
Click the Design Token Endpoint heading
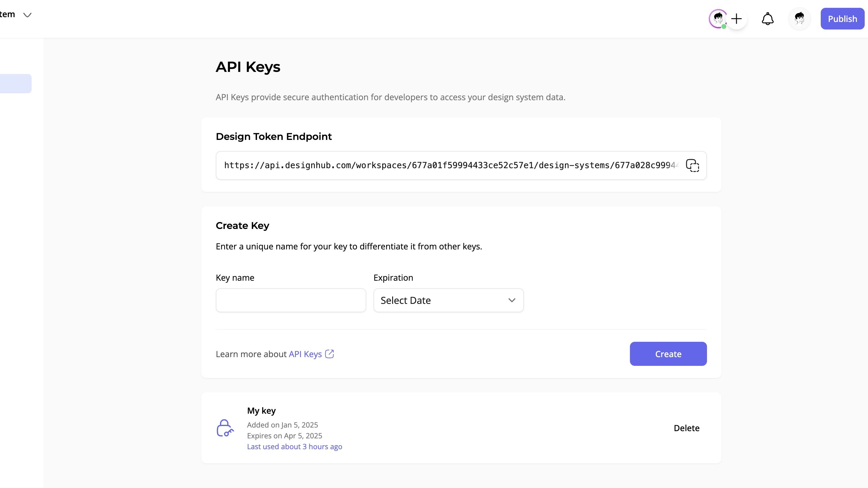274,136
